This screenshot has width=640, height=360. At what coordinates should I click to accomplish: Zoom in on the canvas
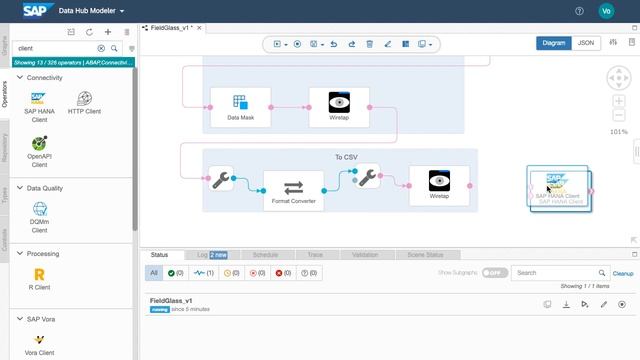pyautogui.click(x=619, y=101)
